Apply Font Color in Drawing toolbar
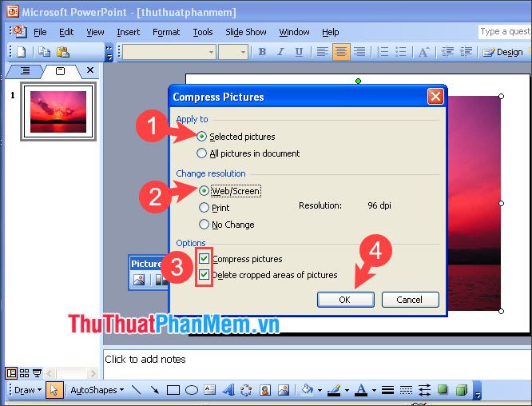532x406 pixels. tap(361, 390)
